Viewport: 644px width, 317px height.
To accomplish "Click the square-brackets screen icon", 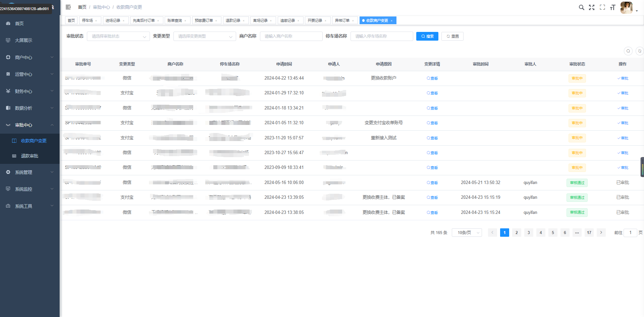I will 602,7.
